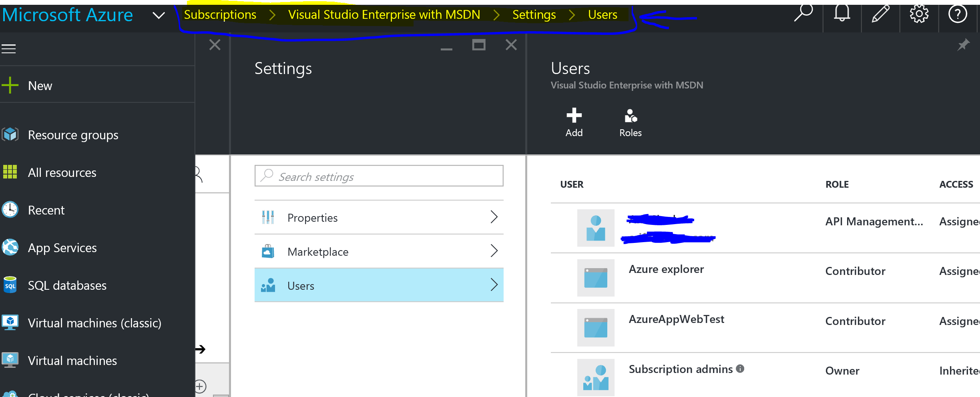This screenshot has height=397, width=980.
Task: Open Resource groups in sidebar
Action: (73, 135)
